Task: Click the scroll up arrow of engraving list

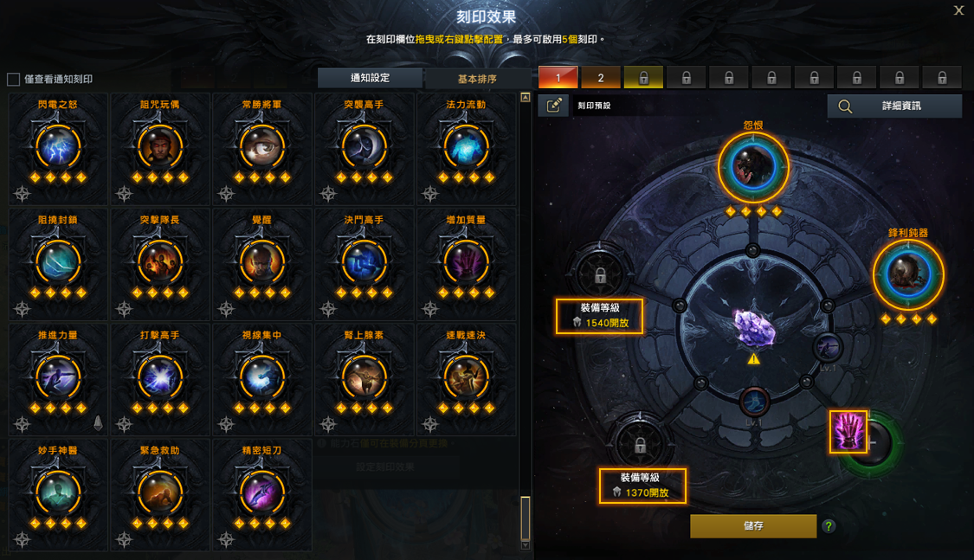Action: (526, 98)
